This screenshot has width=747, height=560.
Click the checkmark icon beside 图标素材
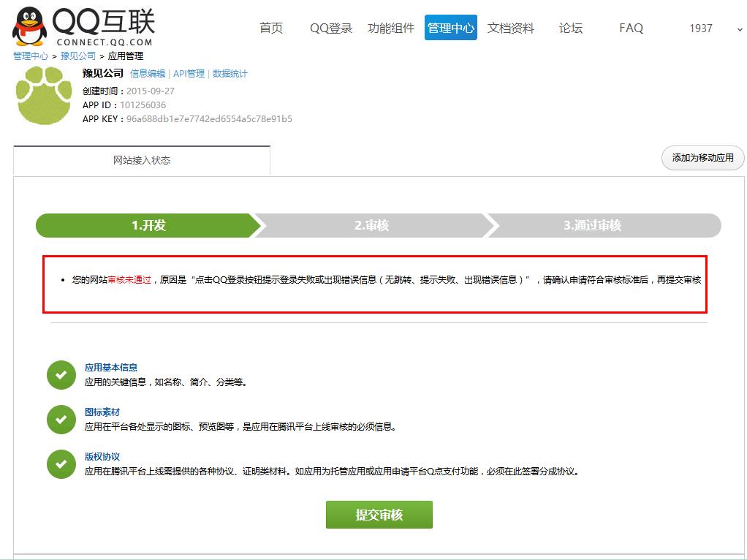(x=61, y=420)
